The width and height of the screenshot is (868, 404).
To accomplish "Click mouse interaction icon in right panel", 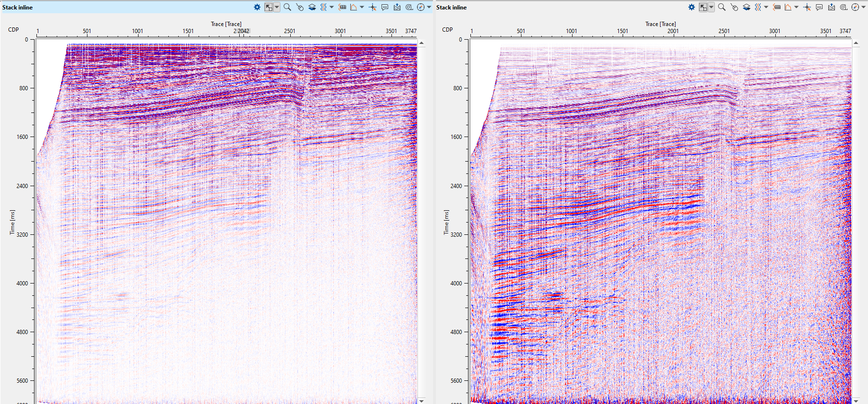I will point(734,7).
